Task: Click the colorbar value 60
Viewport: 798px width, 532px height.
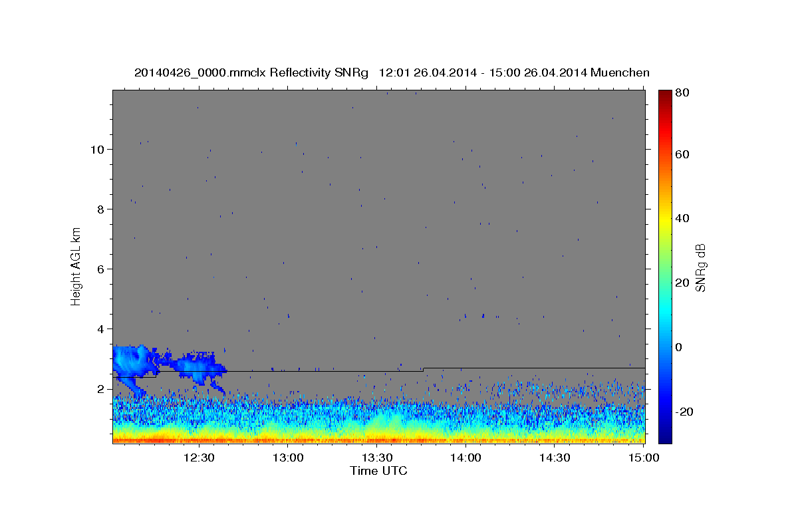Action: click(x=682, y=154)
